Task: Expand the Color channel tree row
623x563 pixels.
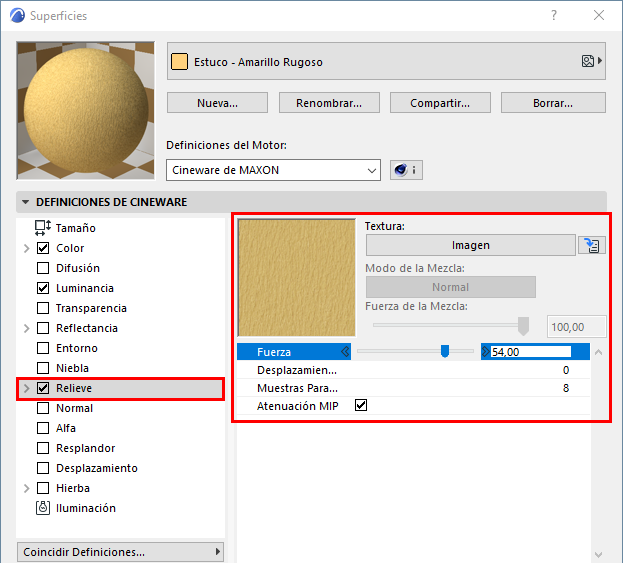Action: click(x=27, y=248)
